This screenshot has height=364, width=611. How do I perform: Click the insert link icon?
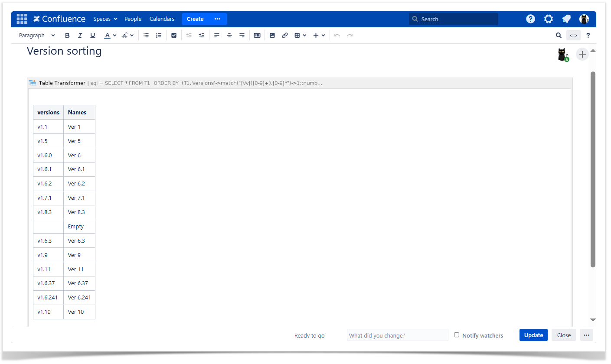point(285,36)
